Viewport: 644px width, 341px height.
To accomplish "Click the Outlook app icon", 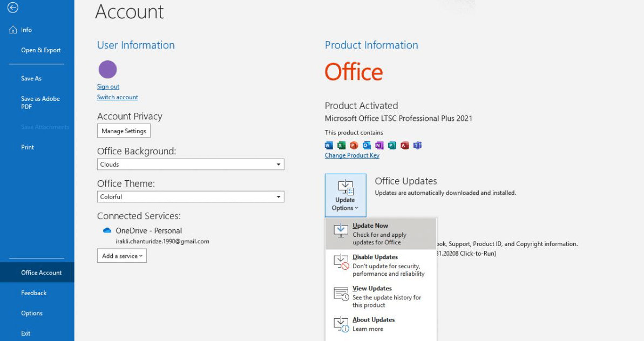I will (367, 145).
